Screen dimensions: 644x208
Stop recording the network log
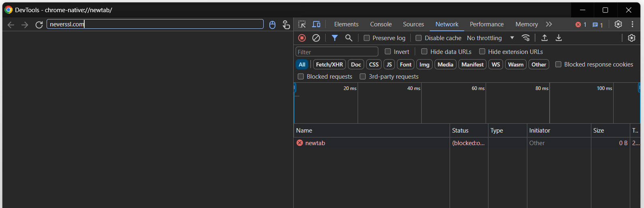(302, 38)
